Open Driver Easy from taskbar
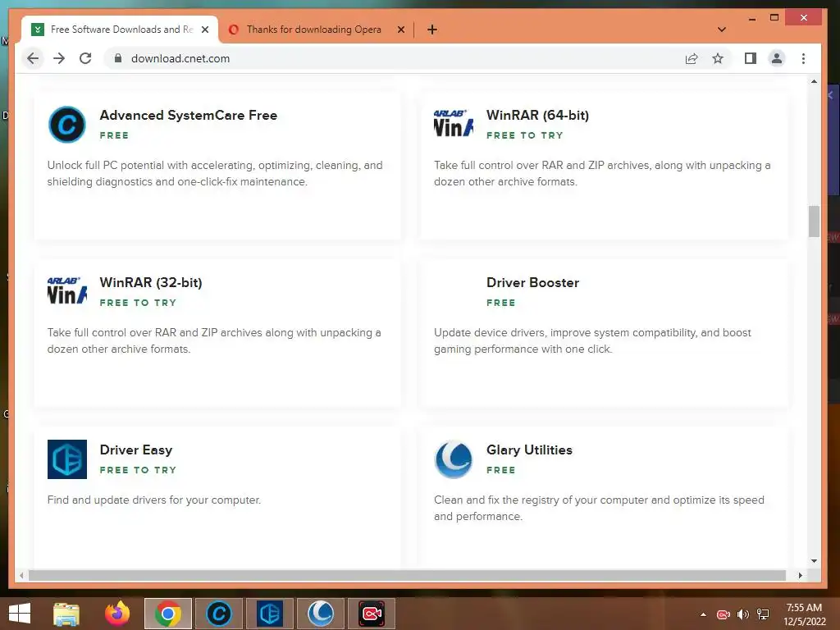The width and height of the screenshot is (840, 630). click(x=269, y=614)
